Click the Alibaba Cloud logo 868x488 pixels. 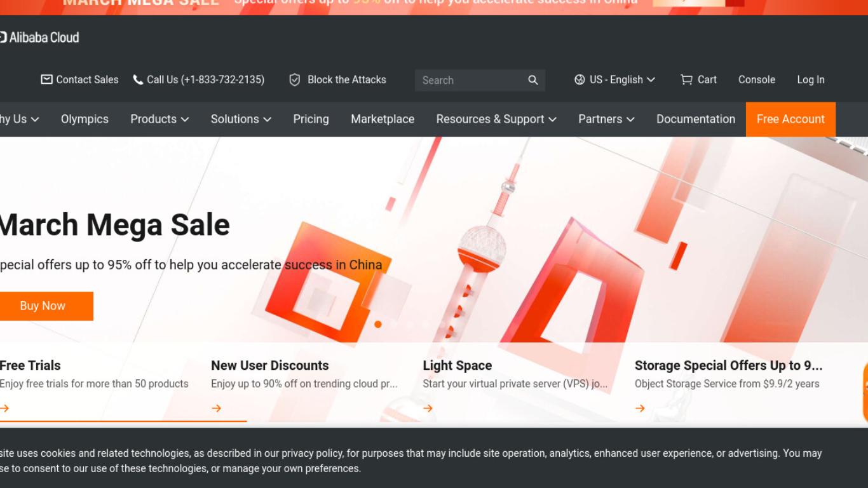(39, 37)
